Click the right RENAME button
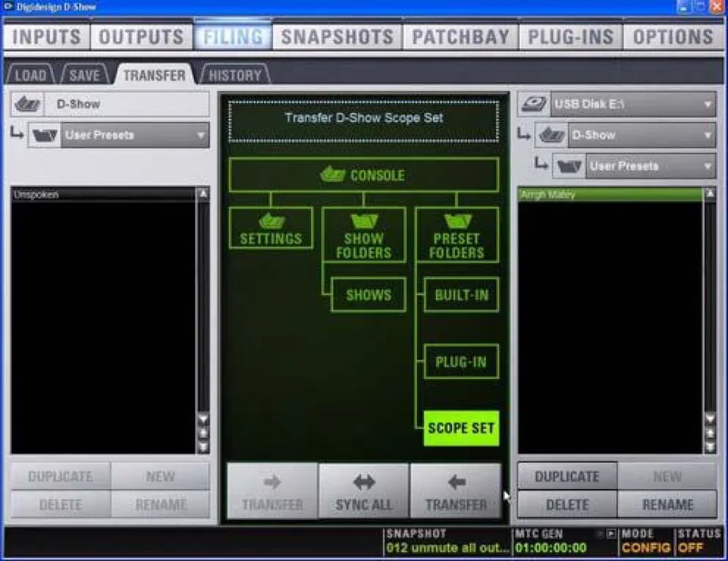 (x=667, y=505)
